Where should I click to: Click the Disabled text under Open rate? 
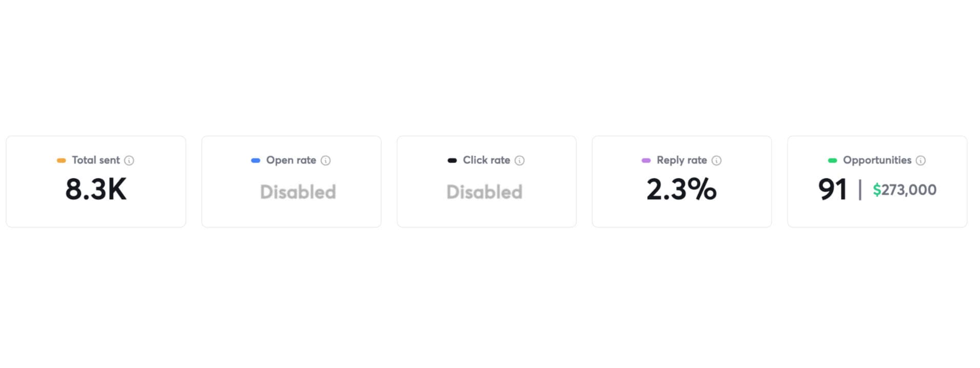[x=298, y=192]
